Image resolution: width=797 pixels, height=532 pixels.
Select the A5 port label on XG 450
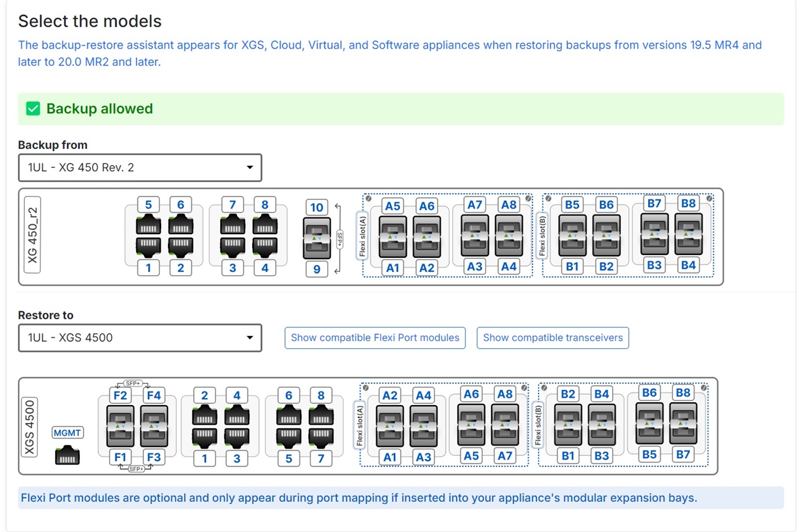(392, 206)
